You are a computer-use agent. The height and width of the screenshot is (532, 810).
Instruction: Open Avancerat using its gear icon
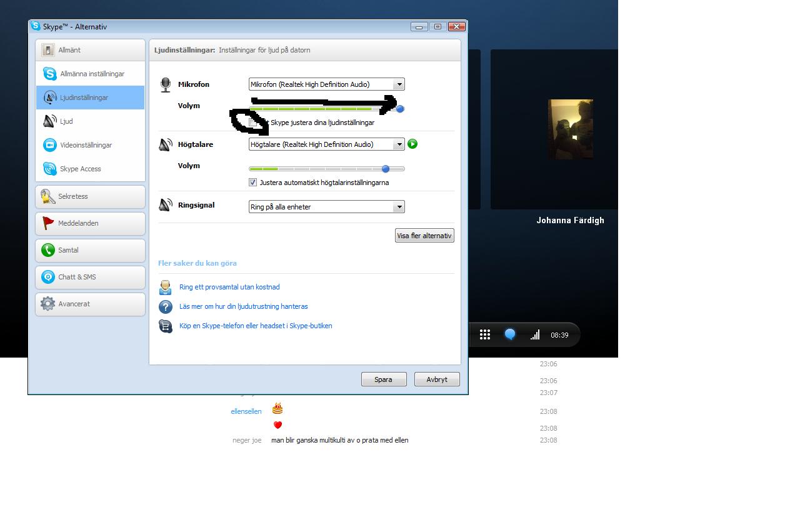click(x=48, y=304)
